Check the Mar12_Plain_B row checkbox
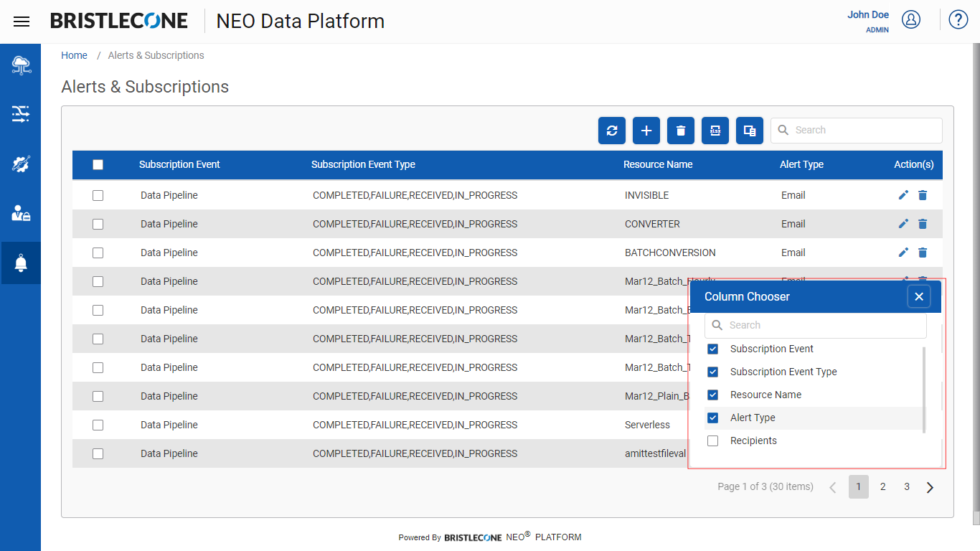Screen dimensions: 980x551 coord(98,396)
